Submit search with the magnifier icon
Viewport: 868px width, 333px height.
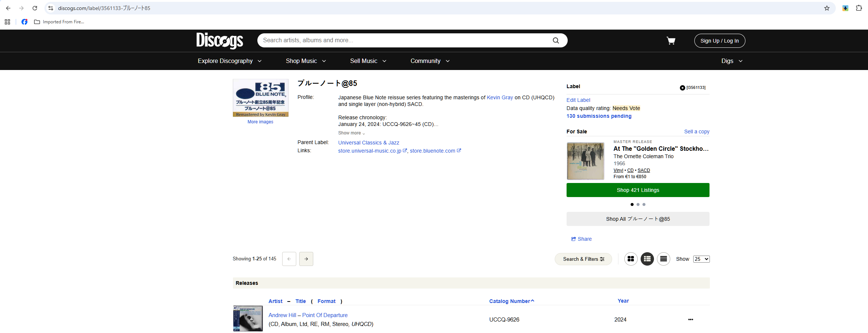pyautogui.click(x=556, y=40)
